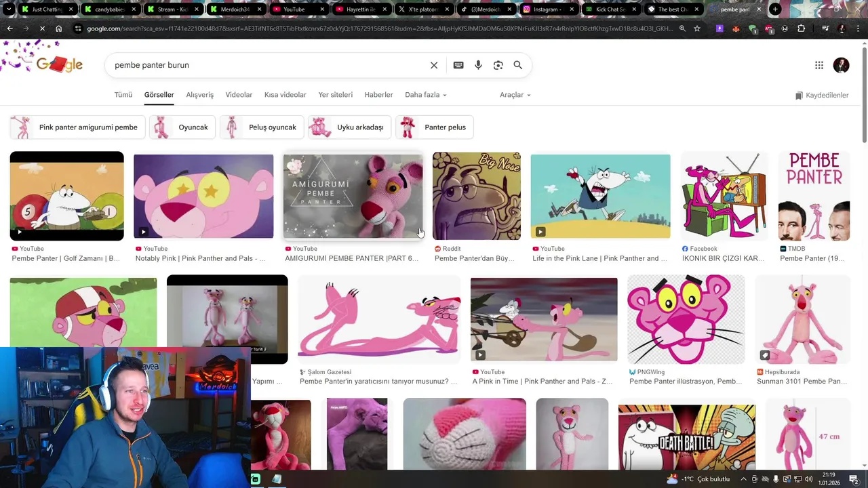Screen dimensions: 868x488
Task: Select the Pink panter amigurumi pembe chip
Action: click(x=77, y=127)
